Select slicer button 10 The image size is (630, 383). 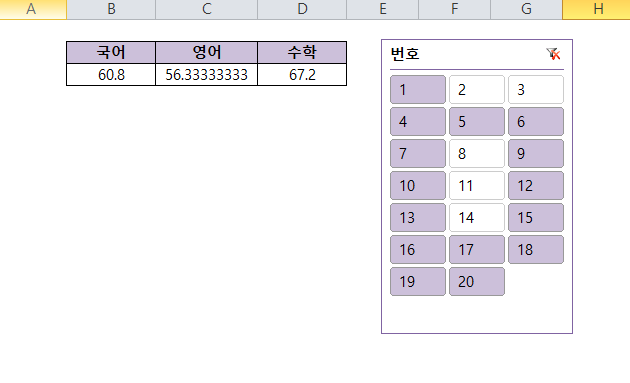pyautogui.click(x=418, y=186)
